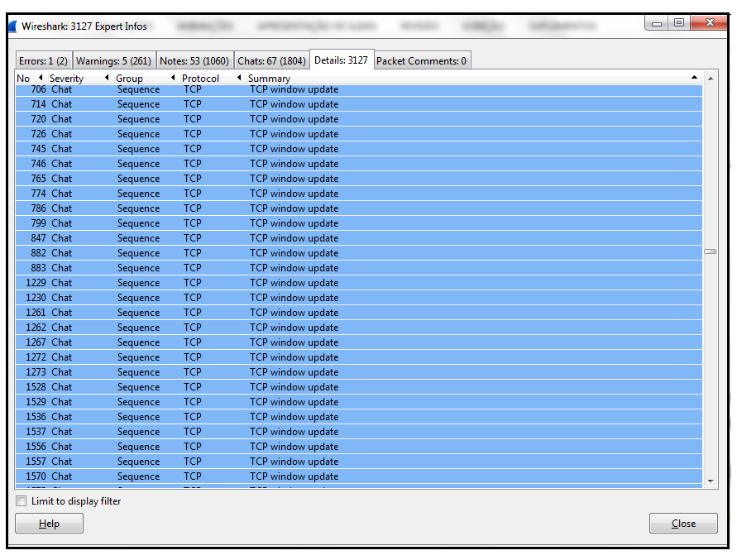
Task: Select packet 1229 TCP window update row
Action: [x=294, y=283]
